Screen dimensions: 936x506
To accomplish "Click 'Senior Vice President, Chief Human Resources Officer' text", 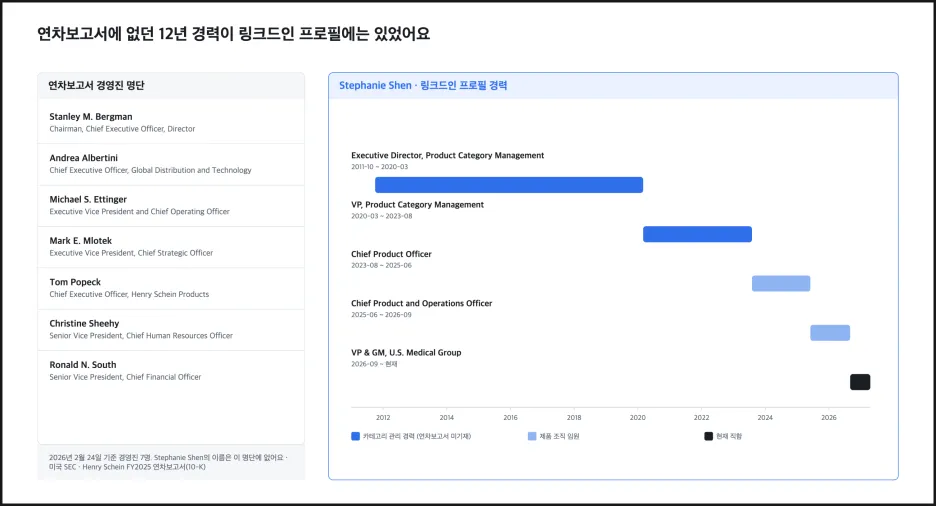I will click(141, 336).
